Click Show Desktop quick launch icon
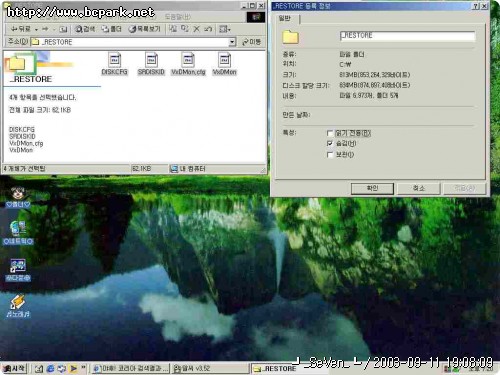 click(39, 368)
